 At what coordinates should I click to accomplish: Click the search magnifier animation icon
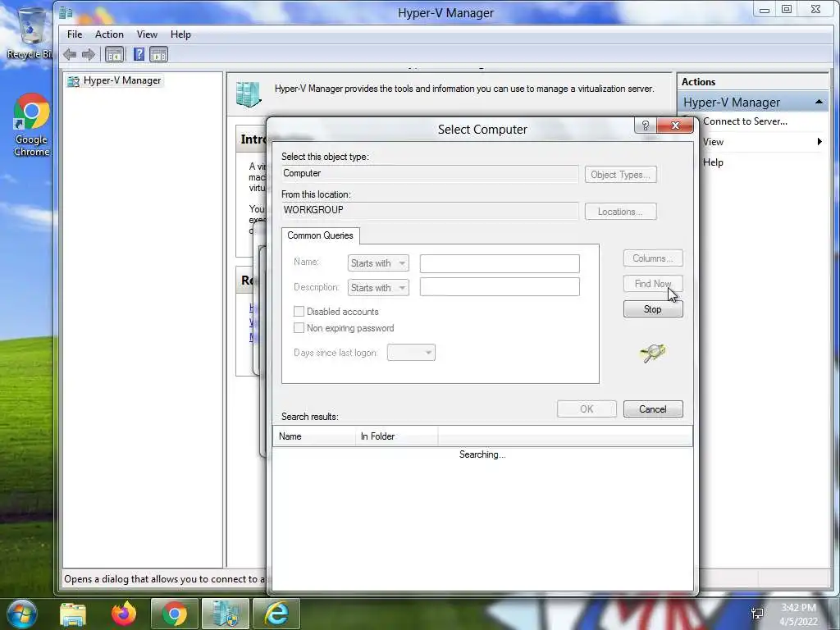tap(652, 353)
